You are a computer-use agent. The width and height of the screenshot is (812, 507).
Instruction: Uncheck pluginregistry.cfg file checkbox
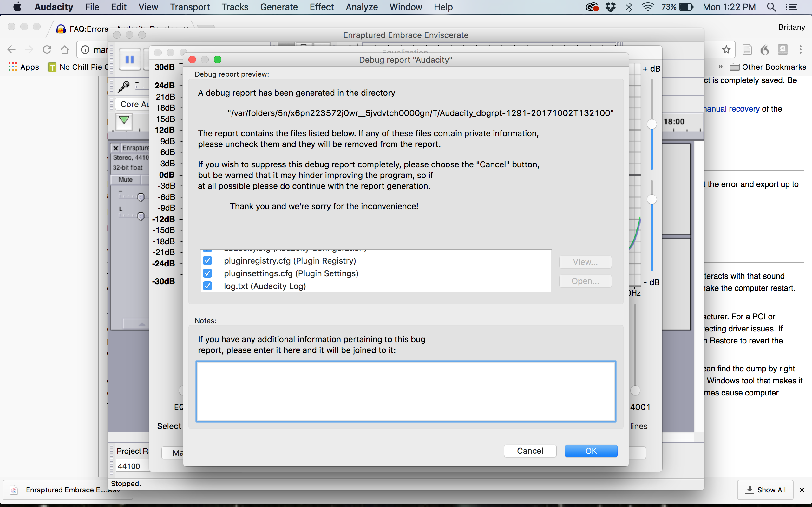pos(208,260)
